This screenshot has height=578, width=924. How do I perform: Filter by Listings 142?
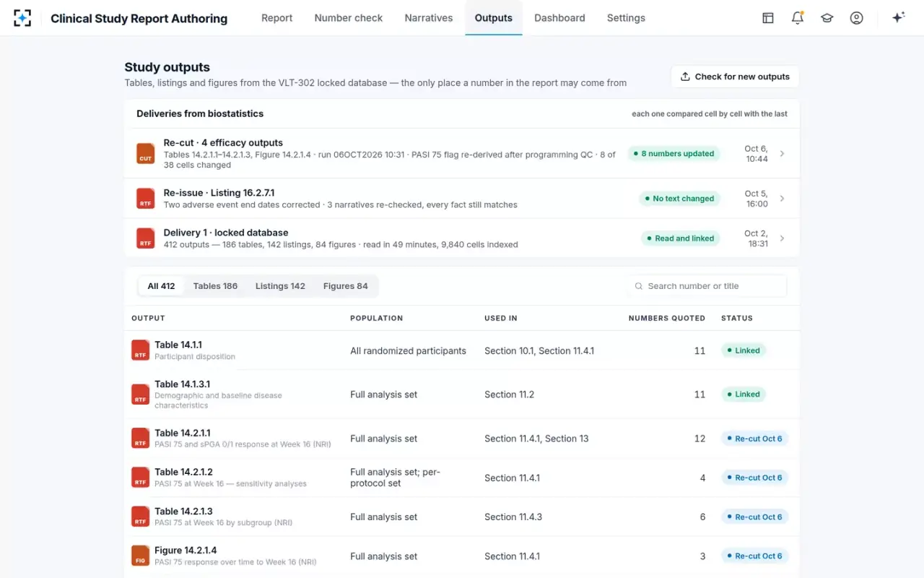280,286
